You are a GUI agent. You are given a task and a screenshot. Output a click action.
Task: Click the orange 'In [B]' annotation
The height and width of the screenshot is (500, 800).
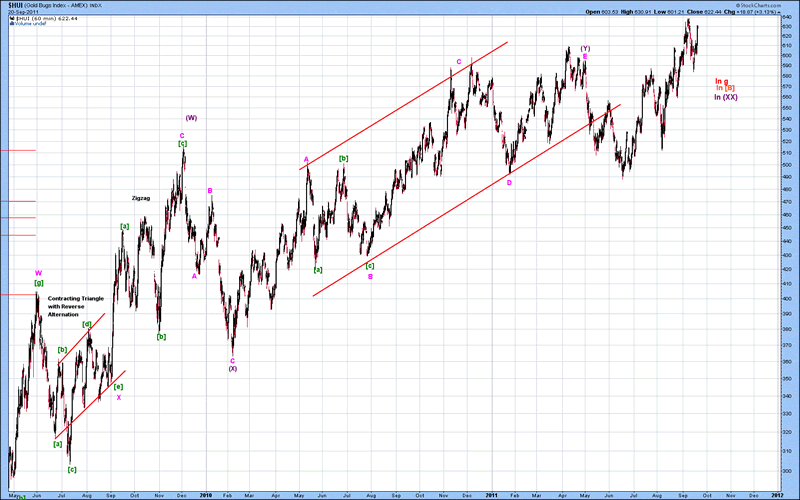pos(726,88)
